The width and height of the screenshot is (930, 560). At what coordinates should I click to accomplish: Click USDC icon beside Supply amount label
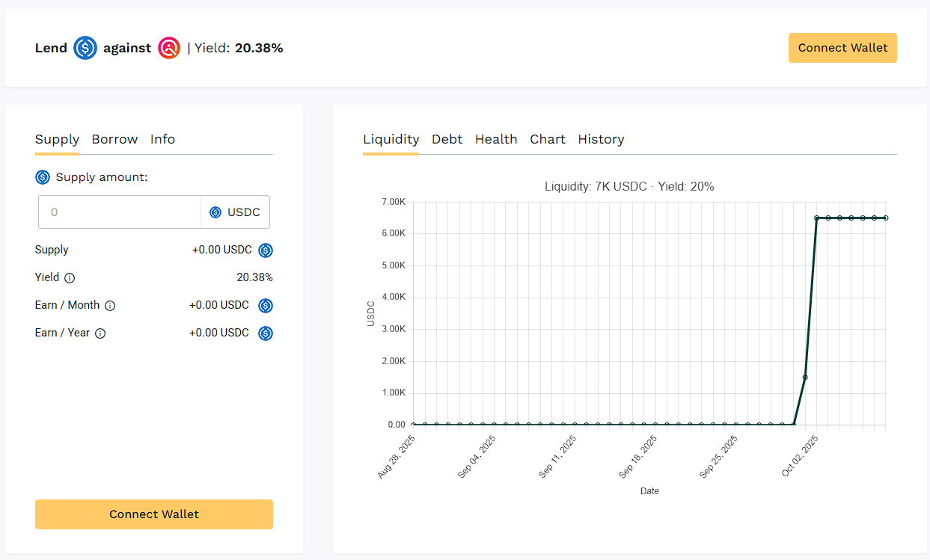click(43, 177)
